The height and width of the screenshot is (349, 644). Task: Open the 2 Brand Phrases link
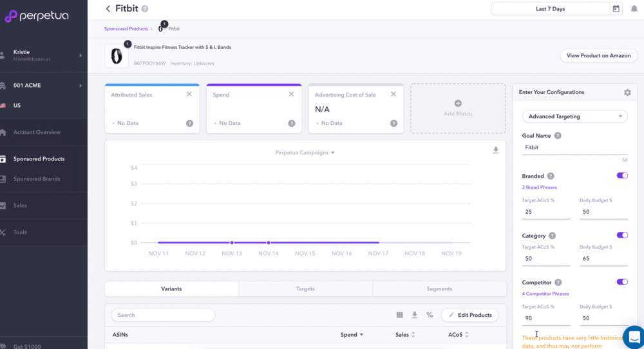click(539, 187)
